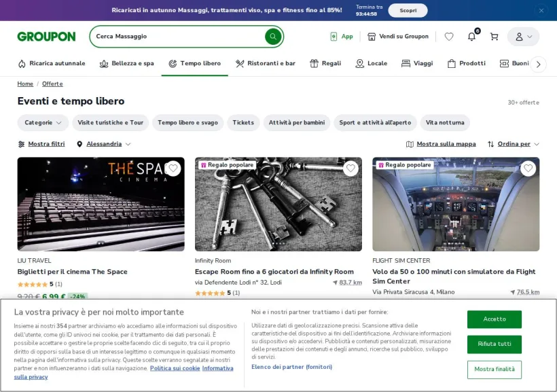Image resolution: width=557 pixels, height=392 pixels.
Task: Favorite the Escape Room deal heart
Action: (351, 168)
